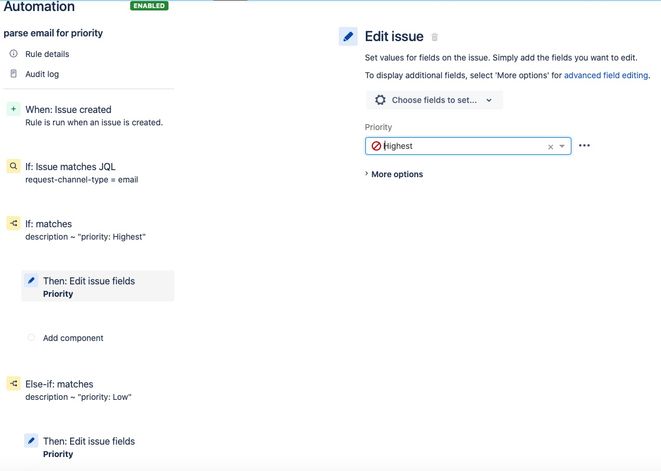The height and width of the screenshot is (471, 661).
Task: Click pencil icon of bottom Edit issue fields
Action: 31,441
